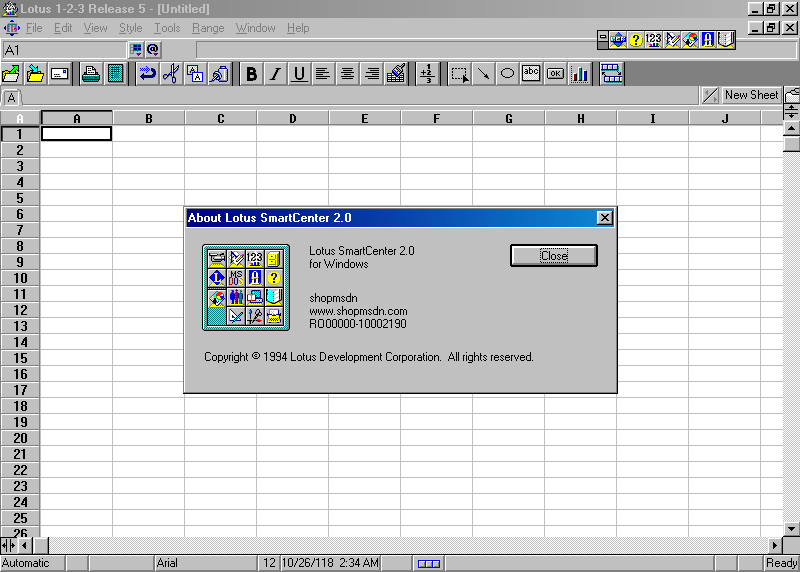This screenshot has height=572, width=800.
Task: Click the Close button in About dialog
Action: click(553, 256)
